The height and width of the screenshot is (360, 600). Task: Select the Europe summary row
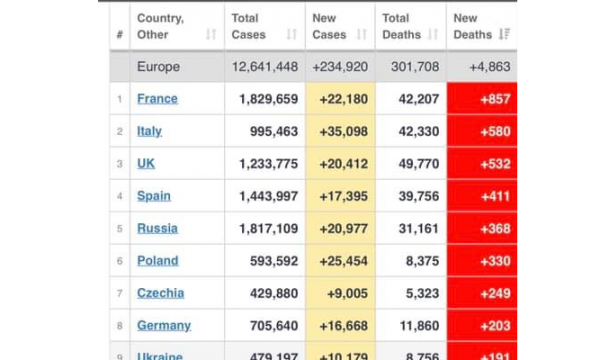tap(313, 67)
